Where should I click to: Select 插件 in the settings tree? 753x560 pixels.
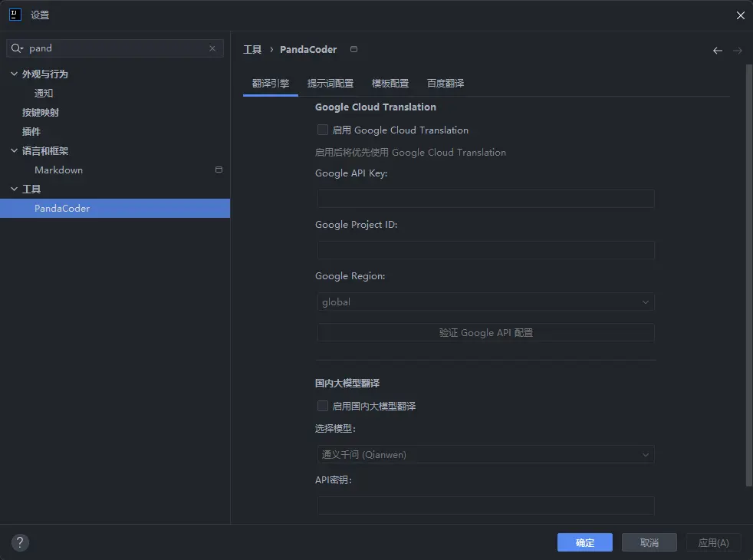(31, 132)
